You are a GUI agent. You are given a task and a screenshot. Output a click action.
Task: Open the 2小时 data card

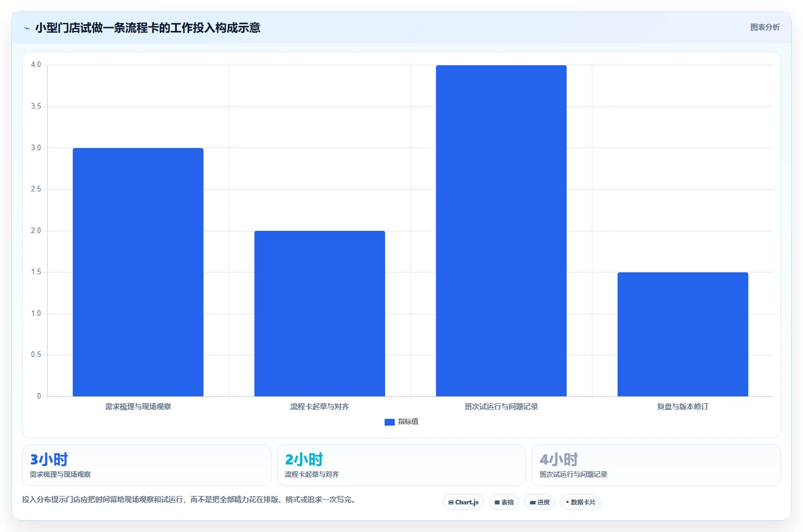401,465
